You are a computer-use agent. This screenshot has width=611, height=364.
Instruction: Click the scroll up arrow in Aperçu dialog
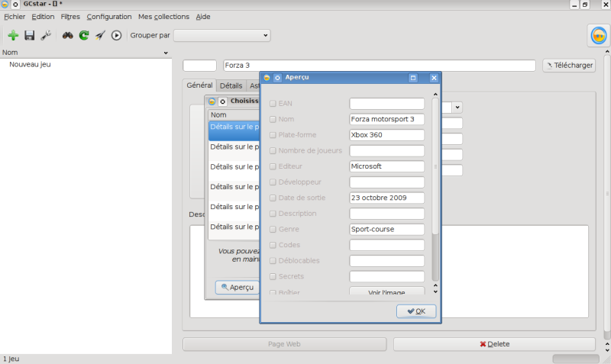coord(435,94)
